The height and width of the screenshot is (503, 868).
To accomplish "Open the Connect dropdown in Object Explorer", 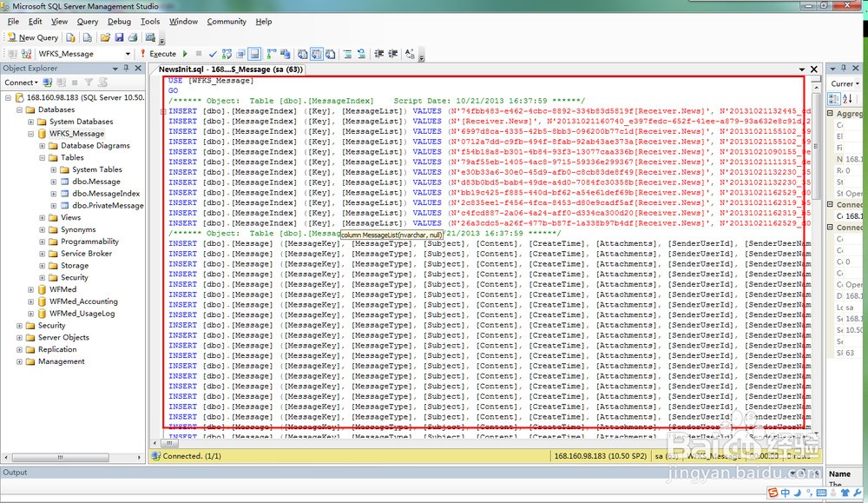I will [x=21, y=83].
